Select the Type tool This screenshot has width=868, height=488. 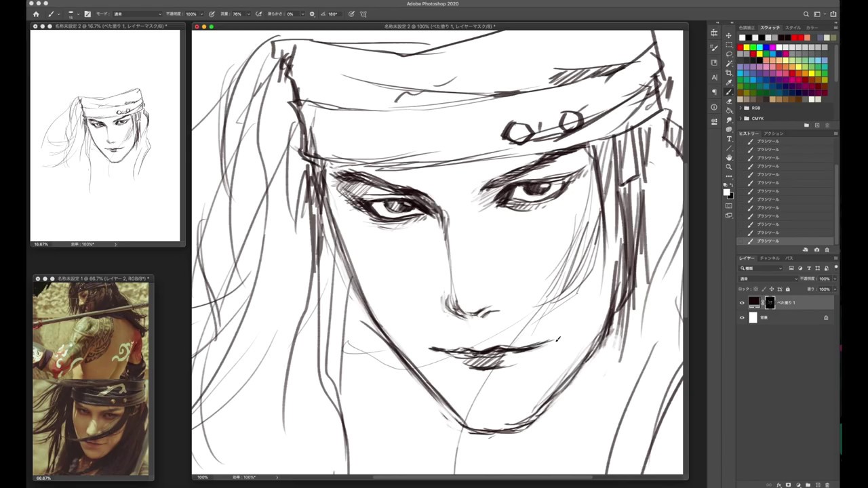click(x=729, y=138)
